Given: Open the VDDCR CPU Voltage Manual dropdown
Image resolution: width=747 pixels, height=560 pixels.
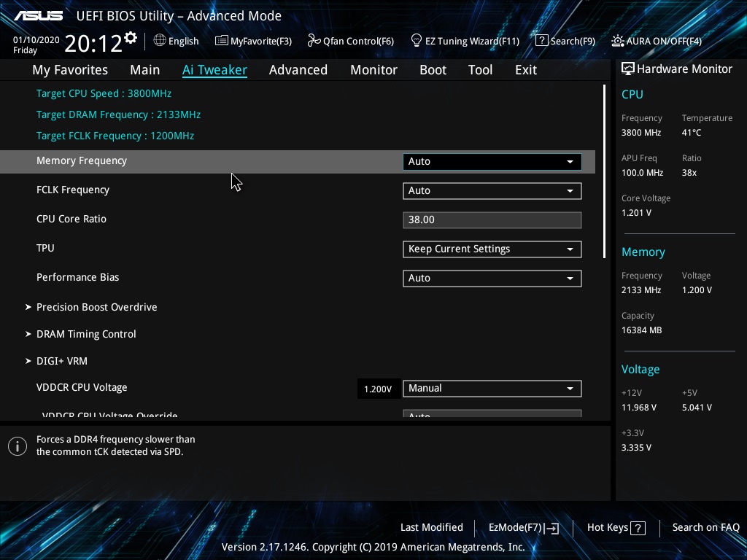Looking at the screenshot, I should (x=492, y=389).
